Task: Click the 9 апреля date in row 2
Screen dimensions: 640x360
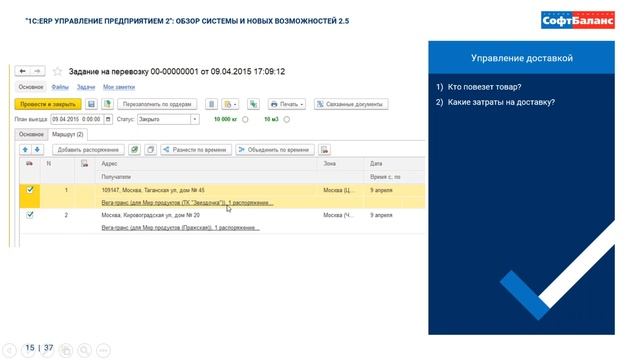Action: (381, 215)
